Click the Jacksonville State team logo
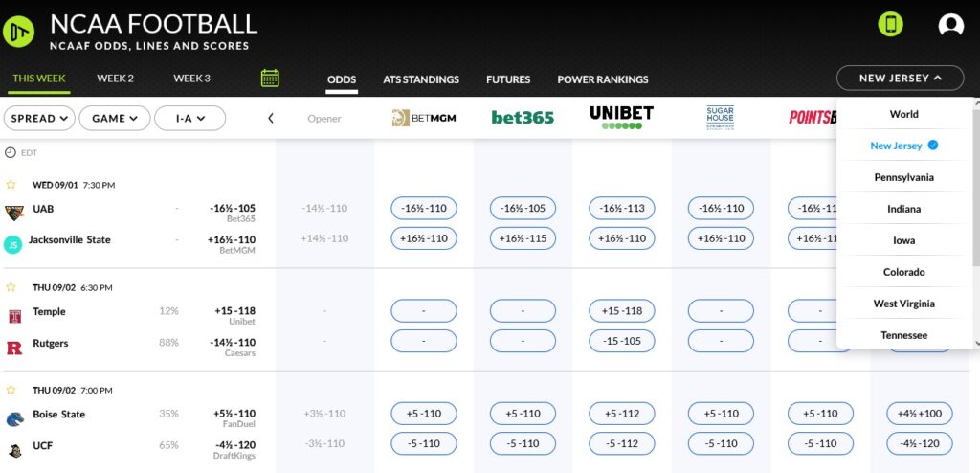The image size is (980, 473). [x=12, y=244]
